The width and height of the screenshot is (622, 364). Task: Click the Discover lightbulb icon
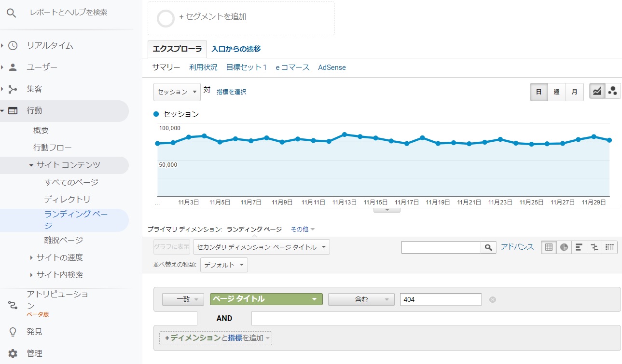(13, 332)
